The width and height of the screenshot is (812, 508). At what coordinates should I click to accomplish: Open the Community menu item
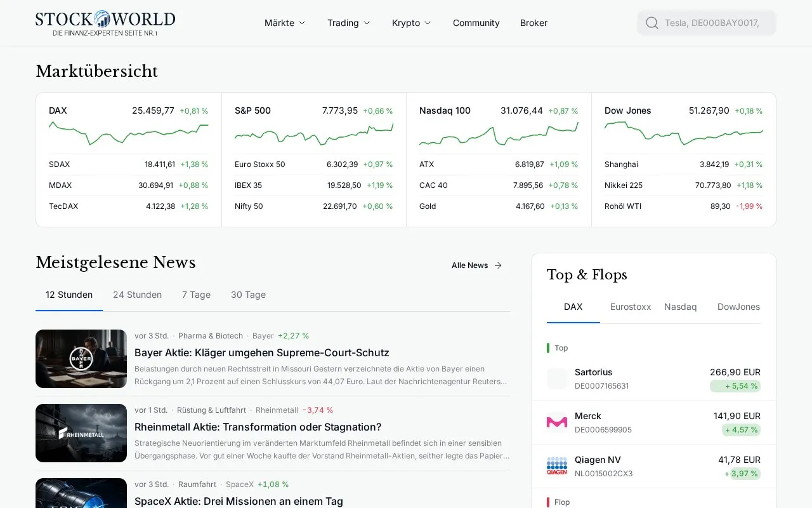[476, 23]
